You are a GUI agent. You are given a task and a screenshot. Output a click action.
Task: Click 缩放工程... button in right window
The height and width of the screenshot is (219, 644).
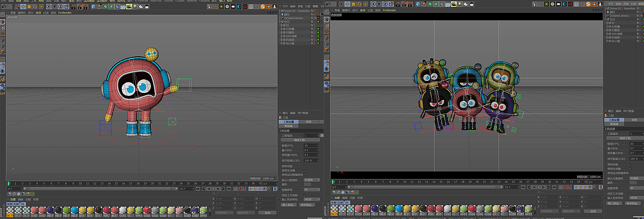625,138
